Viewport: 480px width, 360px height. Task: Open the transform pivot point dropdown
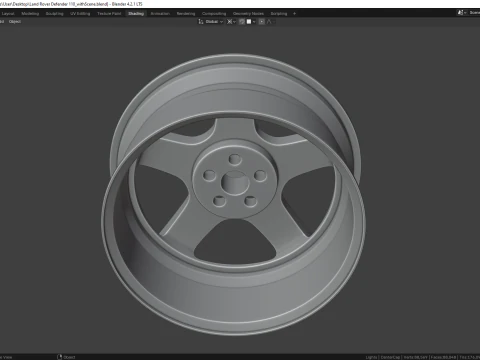(x=231, y=22)
